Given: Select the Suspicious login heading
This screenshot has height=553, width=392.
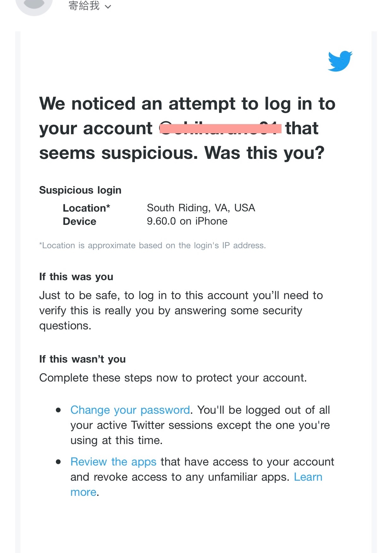Looking at the screenshot, I should click(x=80, y=190).
